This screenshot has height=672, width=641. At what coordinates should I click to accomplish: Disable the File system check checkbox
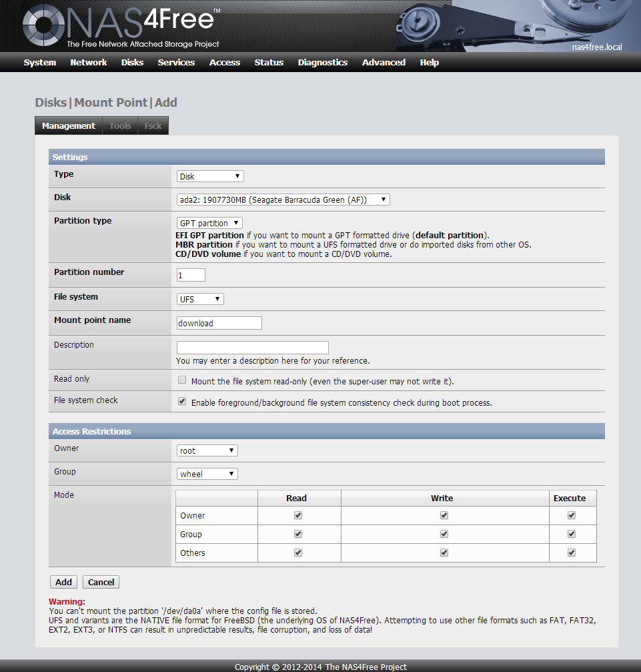coord(182,402)
